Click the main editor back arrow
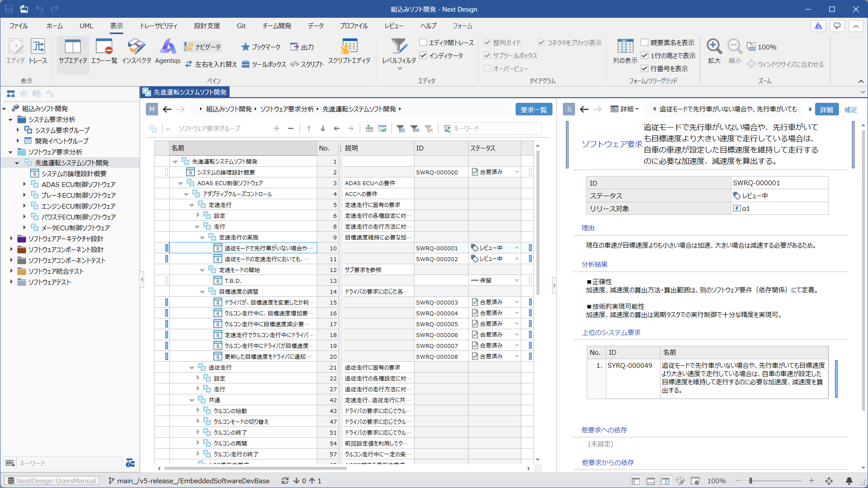This screenshot has width=868, height=488. point(167,109)
